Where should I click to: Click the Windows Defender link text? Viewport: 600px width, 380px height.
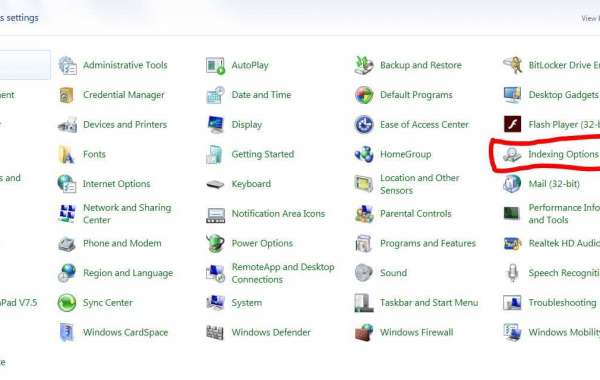click(271, 332)
